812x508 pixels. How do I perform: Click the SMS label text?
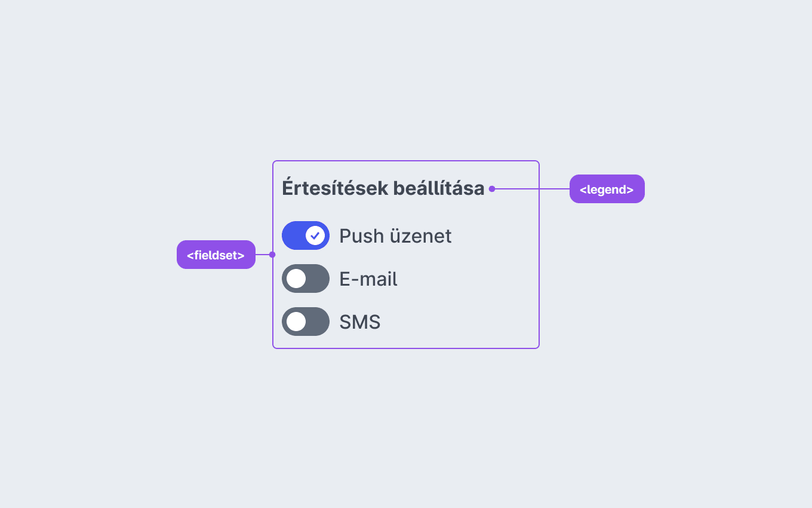(360, 322)
